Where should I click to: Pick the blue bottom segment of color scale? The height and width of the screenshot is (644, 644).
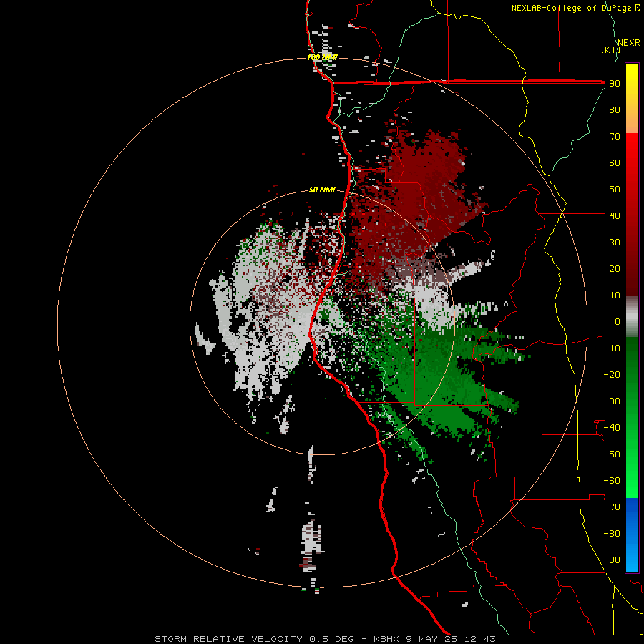[x=632, y=535]
